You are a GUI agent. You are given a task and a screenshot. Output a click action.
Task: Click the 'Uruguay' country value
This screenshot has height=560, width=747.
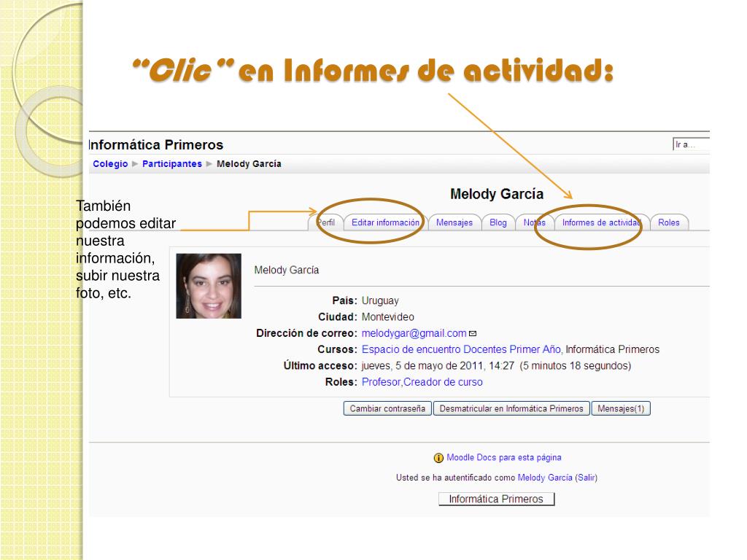click(379, 301)
